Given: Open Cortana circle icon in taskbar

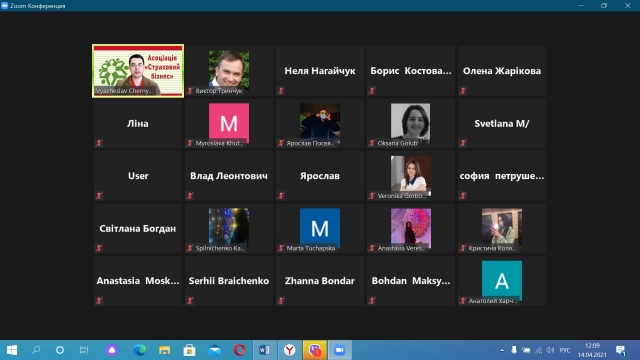Looking at the screenshot, I should pos(60,350).
